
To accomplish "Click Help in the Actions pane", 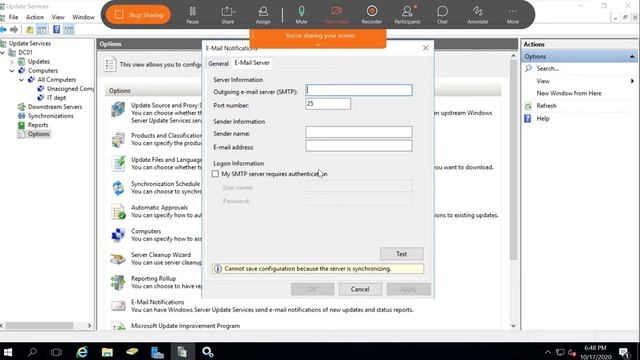I will click(542, 118).
